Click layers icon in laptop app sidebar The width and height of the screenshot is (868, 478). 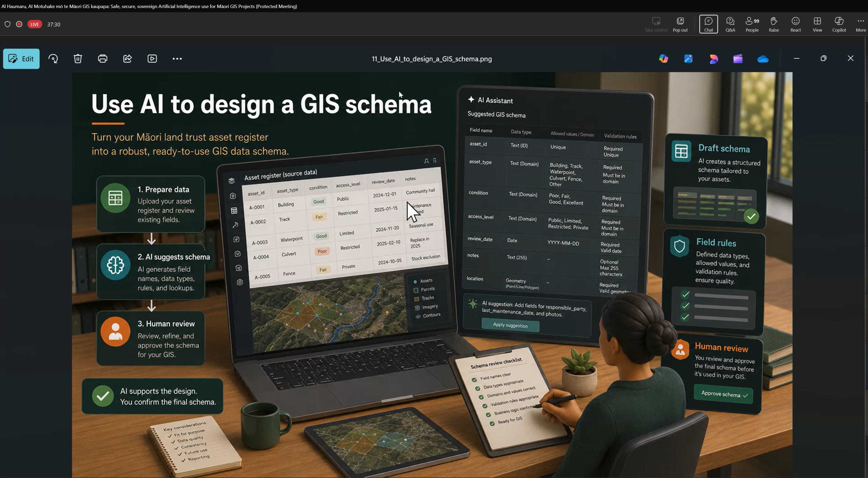coord(231,181)
